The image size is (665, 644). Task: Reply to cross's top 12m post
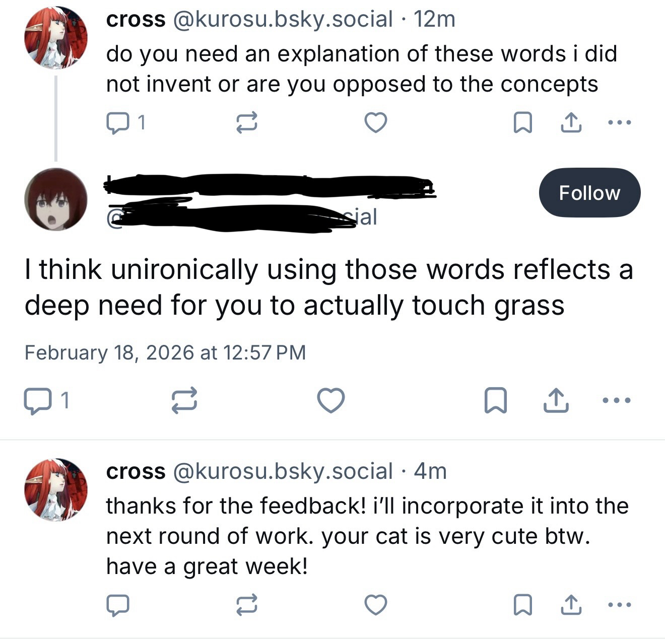tap(118, 122)
